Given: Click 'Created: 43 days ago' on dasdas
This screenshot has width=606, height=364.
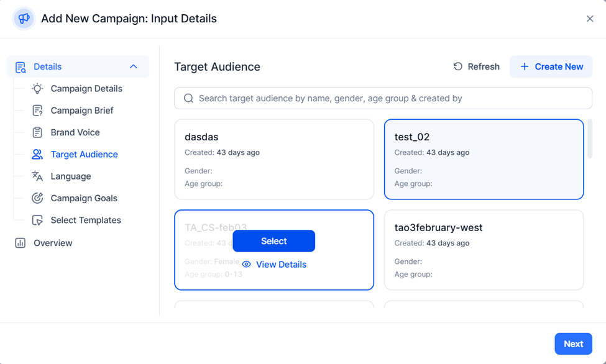Looking at the screenshot, I should (223, 152).
